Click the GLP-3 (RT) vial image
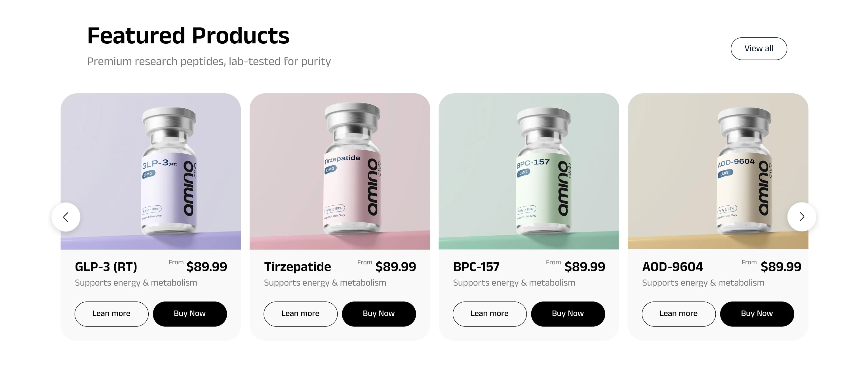Image resolution: width=868 pixels, height=367 pixels. tap(151, 171)
